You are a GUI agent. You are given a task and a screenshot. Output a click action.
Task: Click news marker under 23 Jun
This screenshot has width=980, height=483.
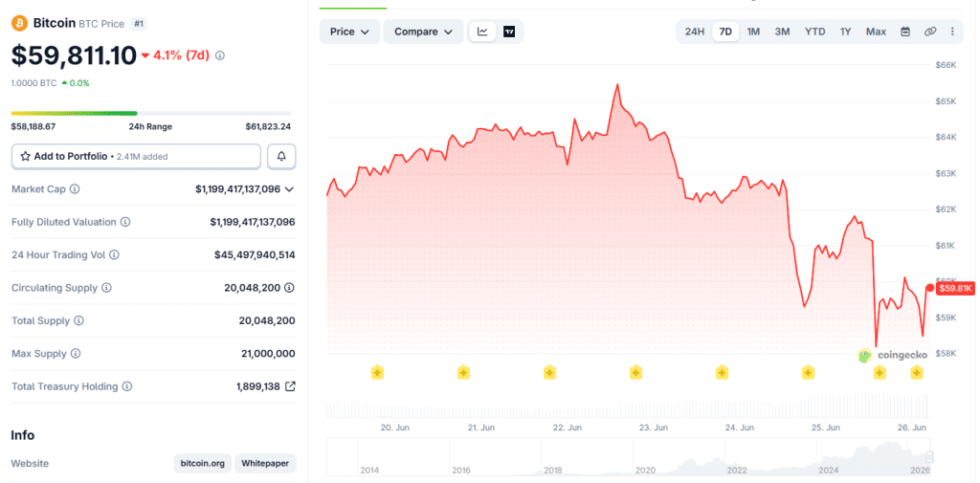click(x=635, y=372)
